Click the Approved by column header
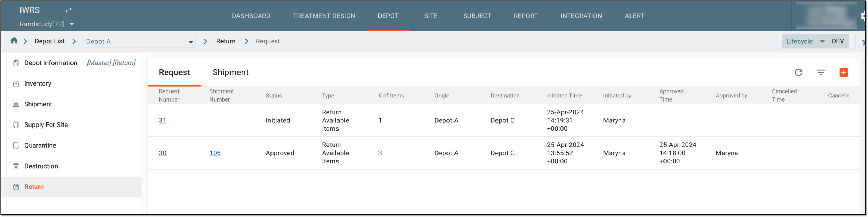 [x=731, y=95]
